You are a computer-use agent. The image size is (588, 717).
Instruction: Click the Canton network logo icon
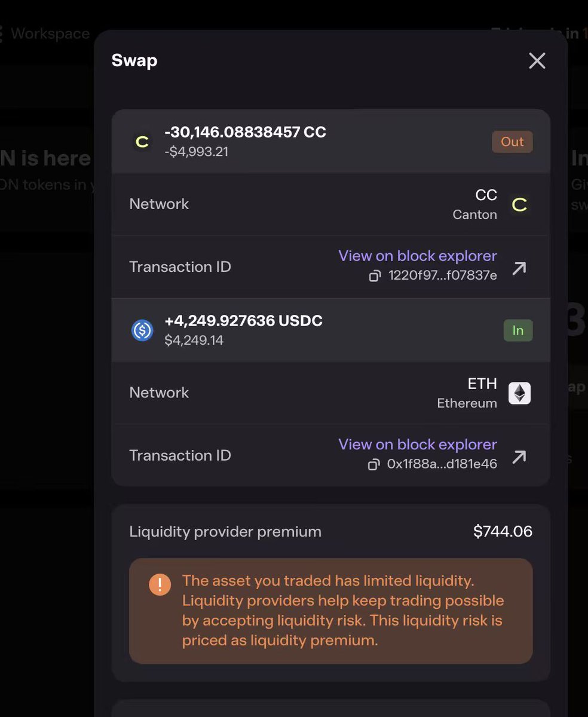click(x=519, y=205)
